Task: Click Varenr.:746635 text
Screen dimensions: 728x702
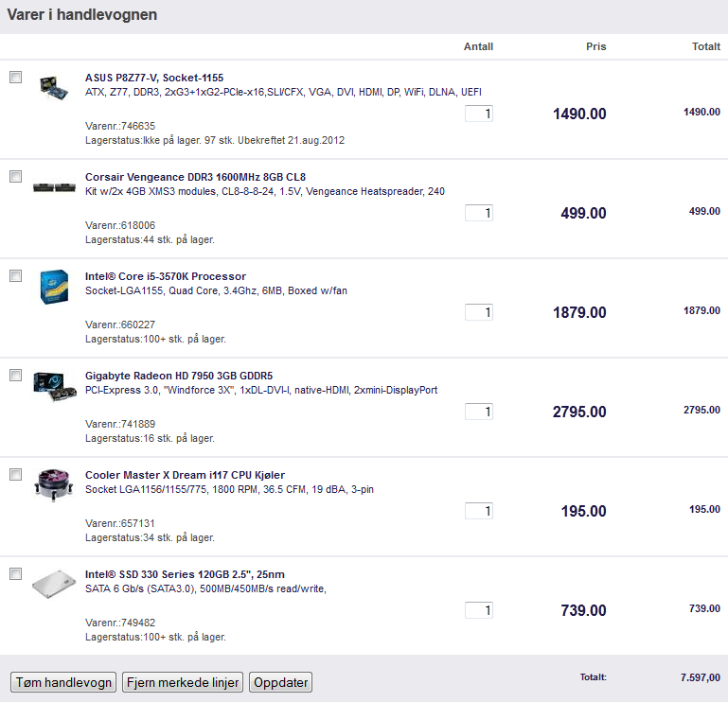Action: [120, 126]
